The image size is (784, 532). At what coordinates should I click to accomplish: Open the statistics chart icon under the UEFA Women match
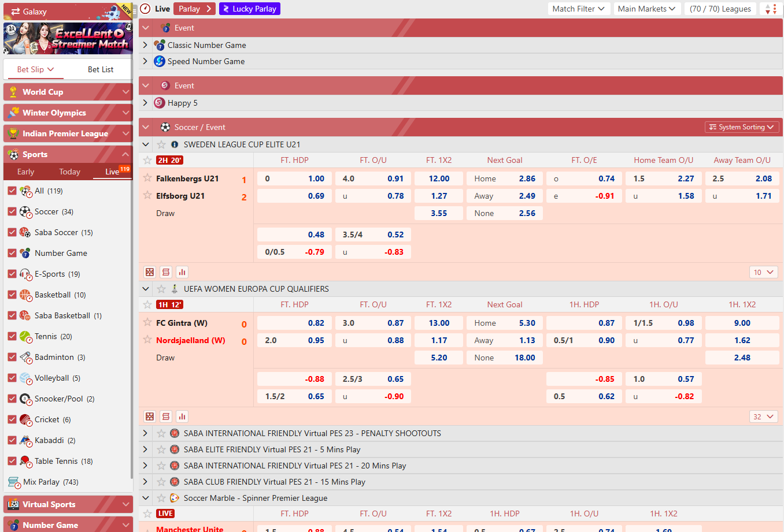(x=182, y=416)
